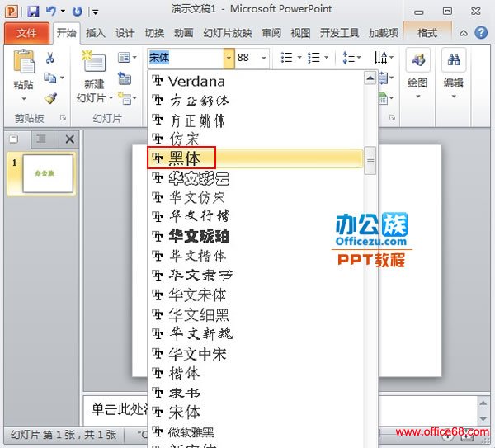Open the slide Layout icon menu

point(127,58)
